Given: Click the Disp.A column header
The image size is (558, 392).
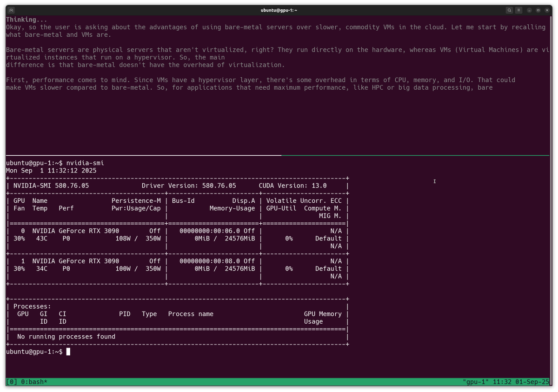Looking at the screenshot, I should [244, 200].
